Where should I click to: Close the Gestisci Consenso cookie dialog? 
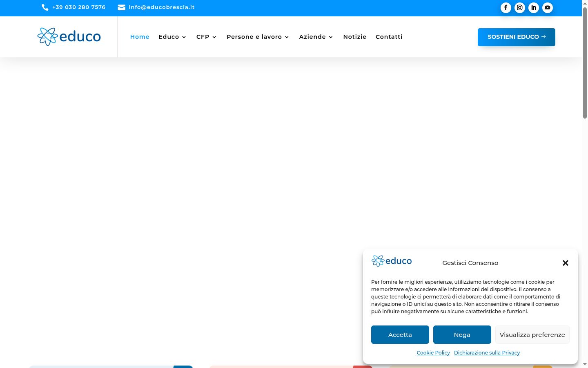(x=566, y=263)
